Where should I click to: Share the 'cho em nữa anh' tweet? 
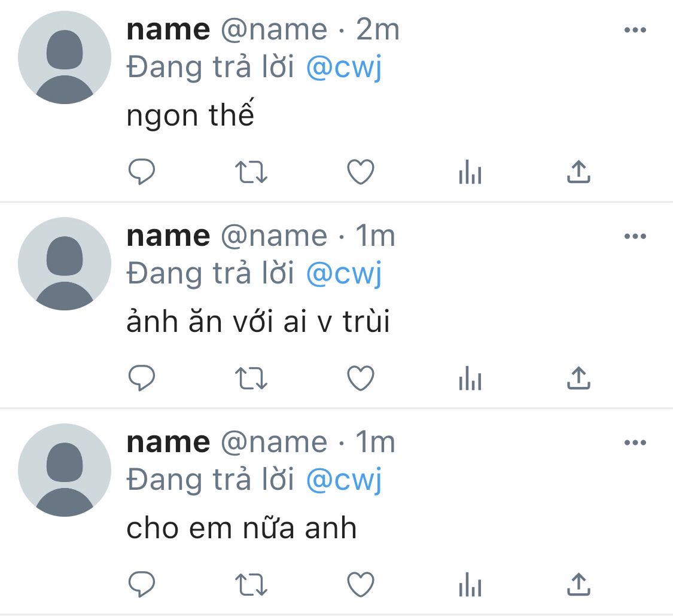(x=579, y=584)
